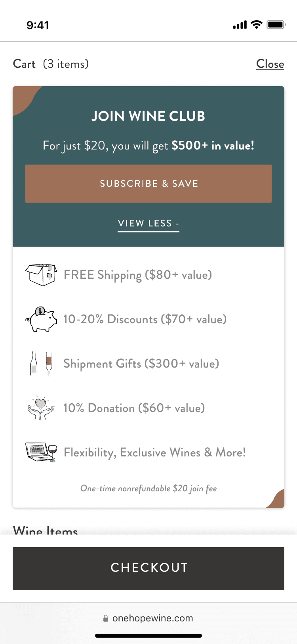Select 10-20% Discounts benefit text
The width and height of the screenshot is (297, 644).
click(145, 319)
